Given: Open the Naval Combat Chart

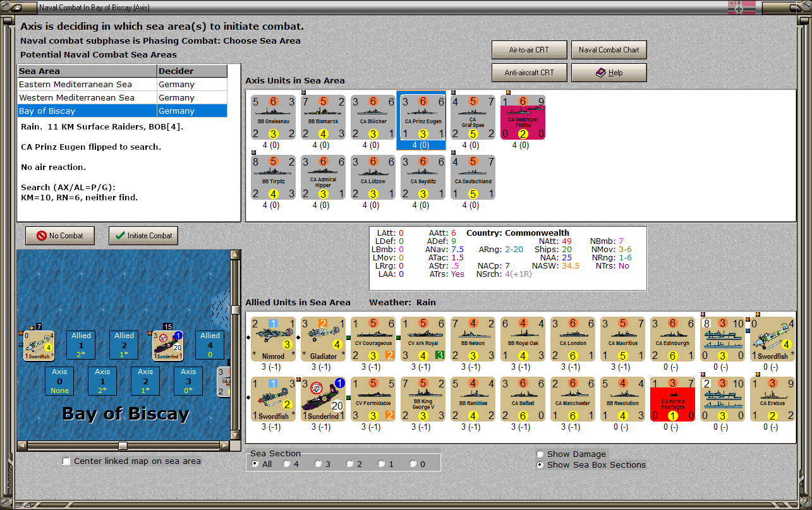Looking at the screenshot, I should 609,50.
